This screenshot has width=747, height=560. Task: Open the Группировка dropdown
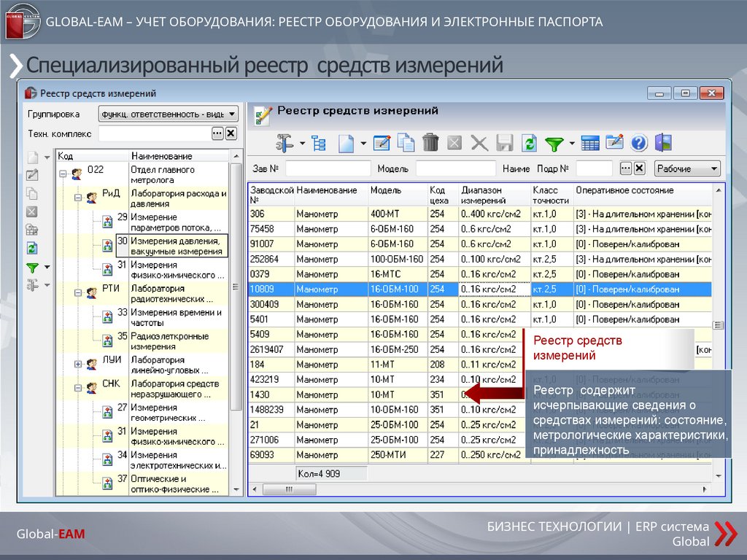point(169,114)
